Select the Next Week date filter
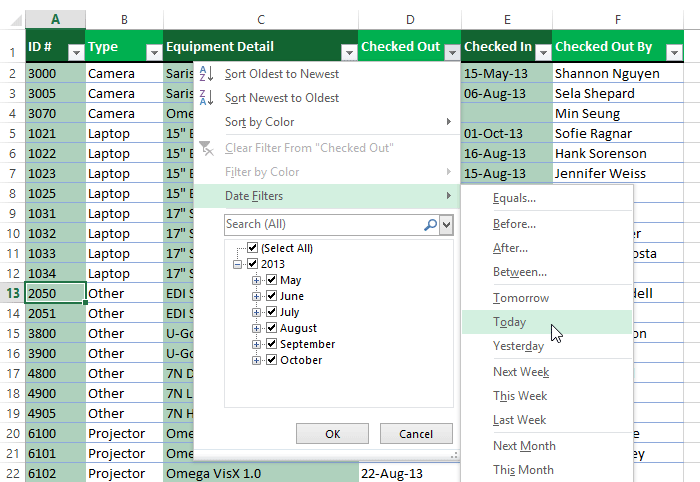This screenshot has height=482, width=700. click(547, 372)
